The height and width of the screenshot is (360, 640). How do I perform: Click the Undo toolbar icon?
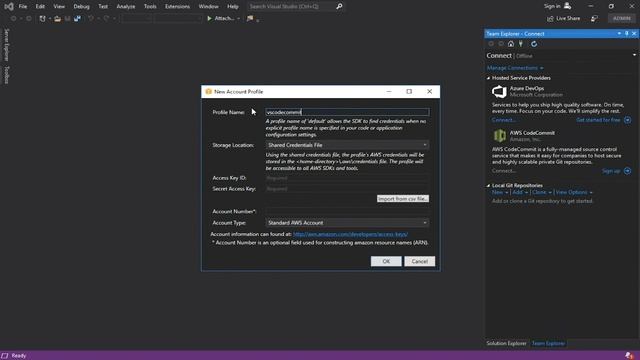91,18
